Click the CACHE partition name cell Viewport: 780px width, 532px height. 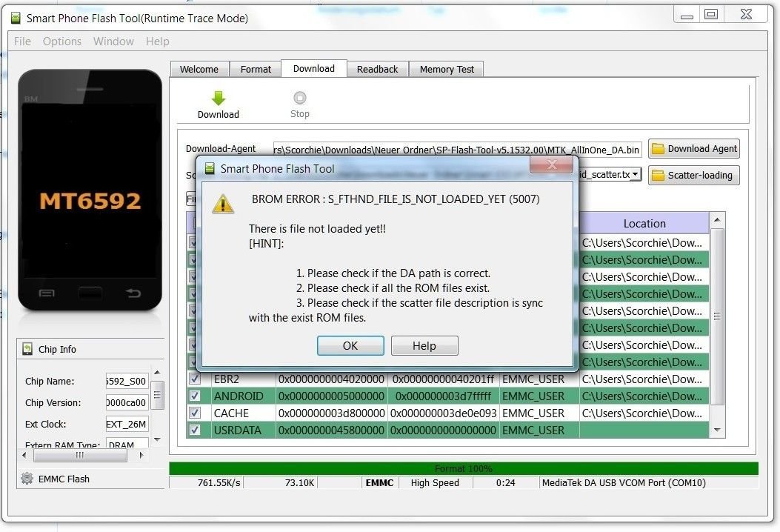(x=243, y=413)
